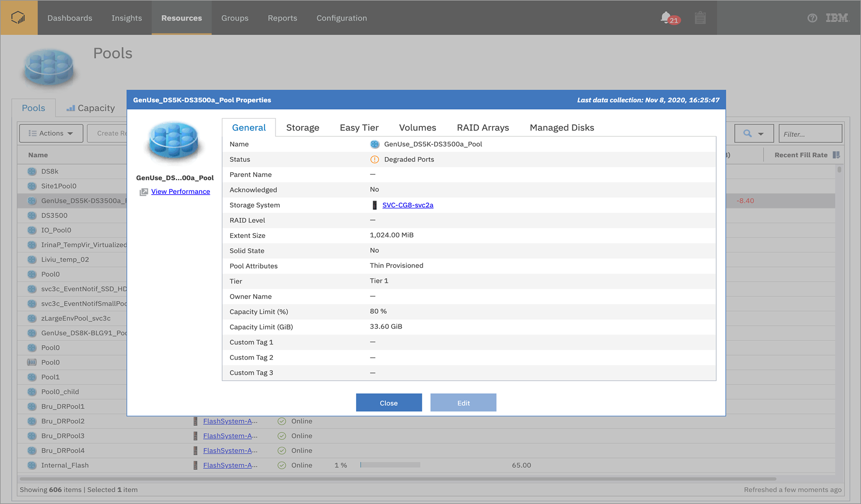Click the pool icon for DS3500 row
This screenshot has width=861, height=504.
coord(32,215)
